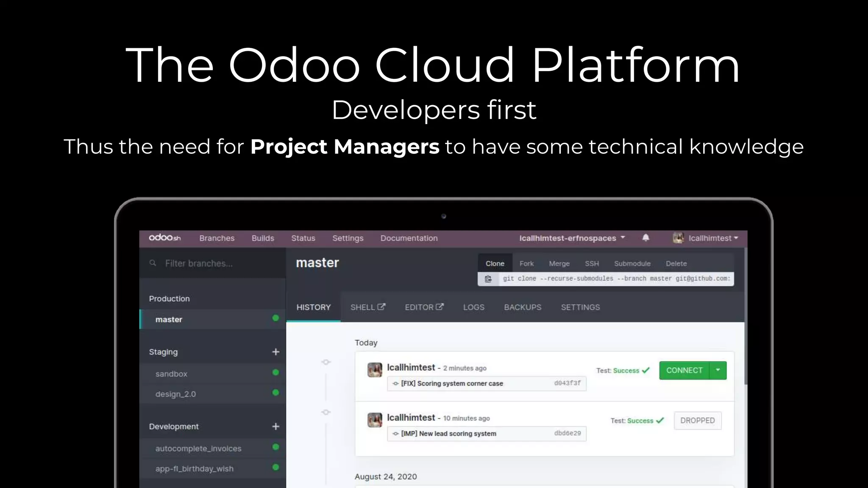Click the avatar on the 10 minutes ago commit

375,420
